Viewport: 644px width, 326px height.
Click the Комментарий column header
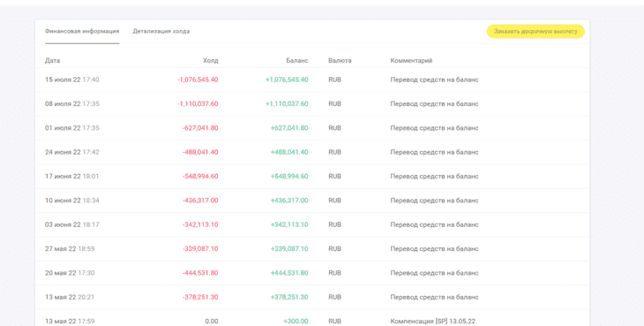[411, 60]
